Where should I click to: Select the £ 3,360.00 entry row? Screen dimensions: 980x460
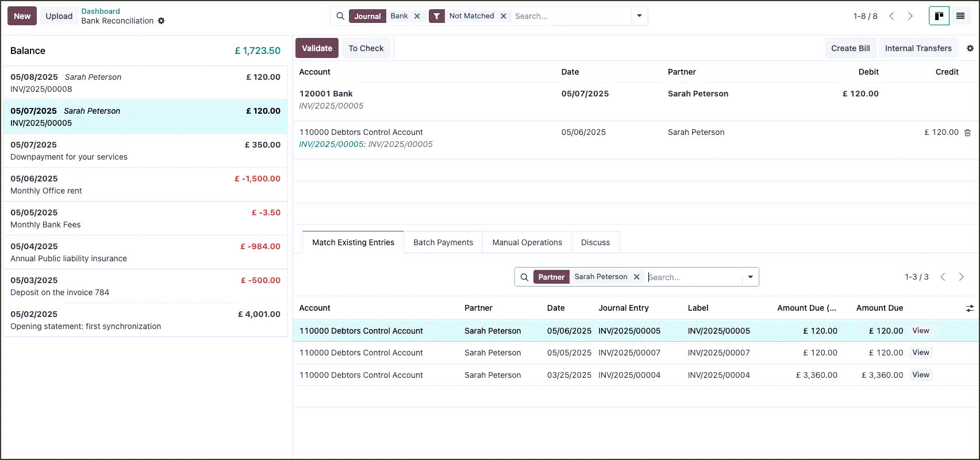(x=636, y=375)
